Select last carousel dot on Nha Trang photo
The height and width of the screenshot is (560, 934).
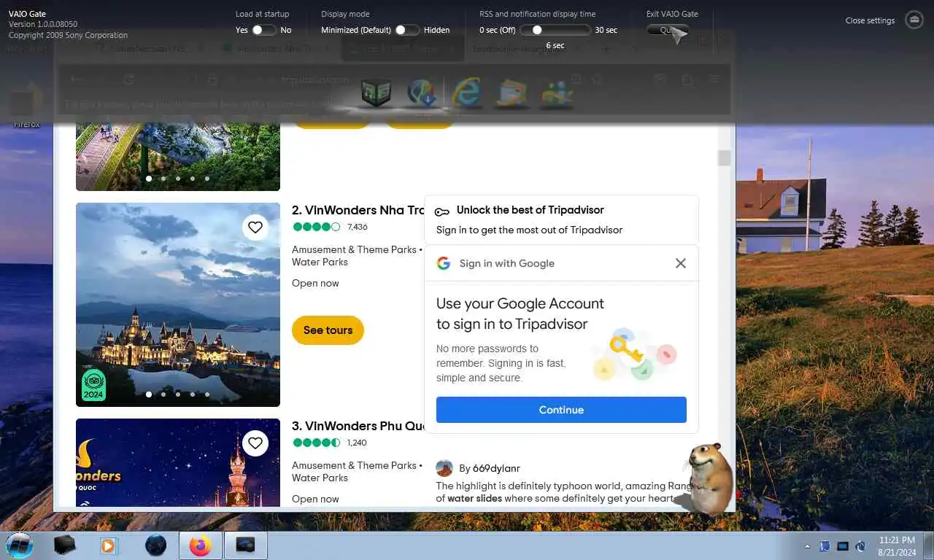click(x=207, y=394)
